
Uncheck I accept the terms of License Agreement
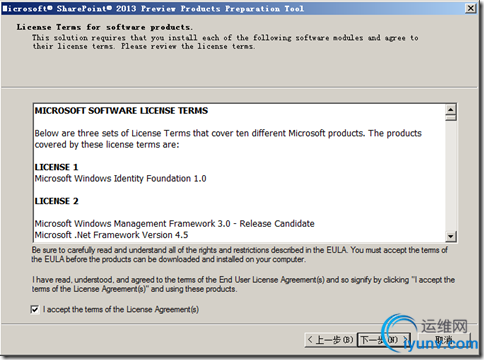tap(35, 309)
